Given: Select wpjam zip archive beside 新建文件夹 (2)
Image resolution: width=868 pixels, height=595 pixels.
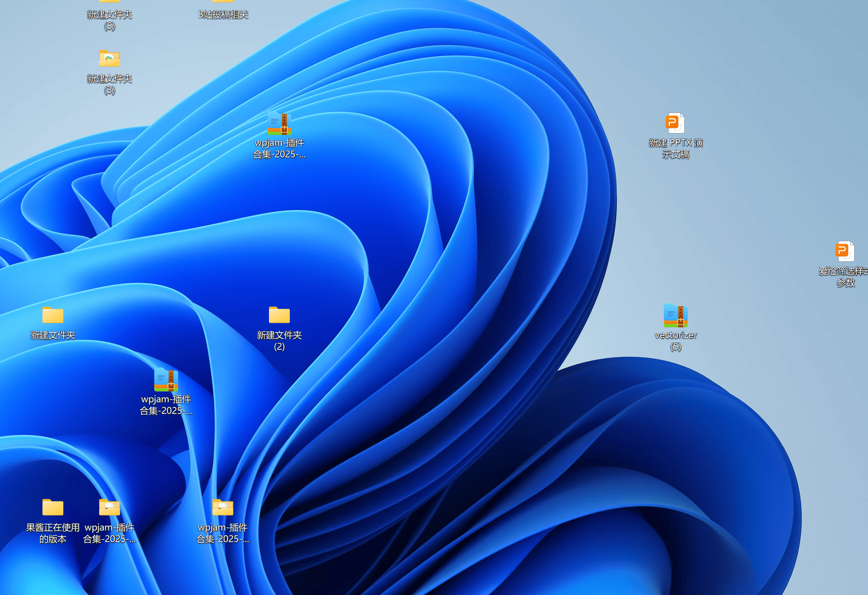Looking at the screenshot, I should tap(166, 380).
